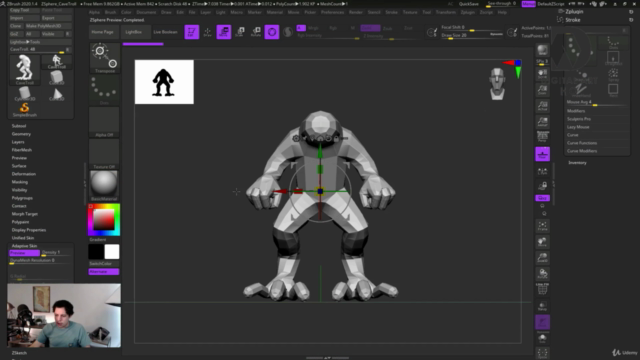This screenshot has height=360, width=640.
Task: Expand the Modifiers section in Stroke palette
Action: coord(576,111)
